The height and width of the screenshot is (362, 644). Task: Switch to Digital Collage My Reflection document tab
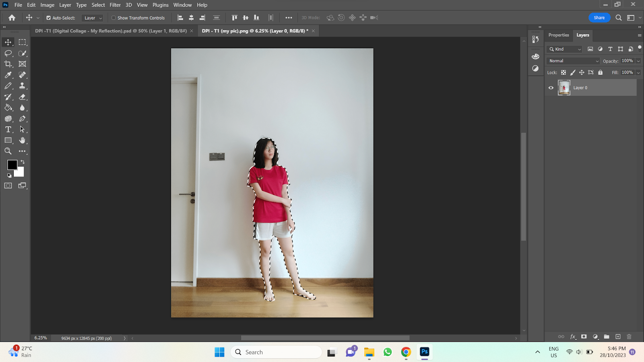pyautogui.click(x=111, y=31)
